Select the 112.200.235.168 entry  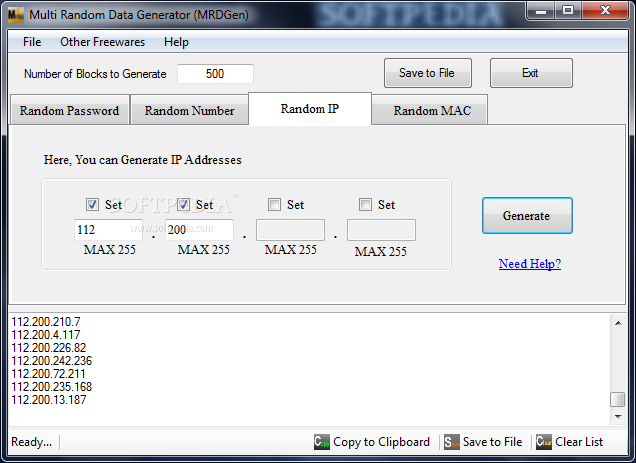tap(52, 387)
